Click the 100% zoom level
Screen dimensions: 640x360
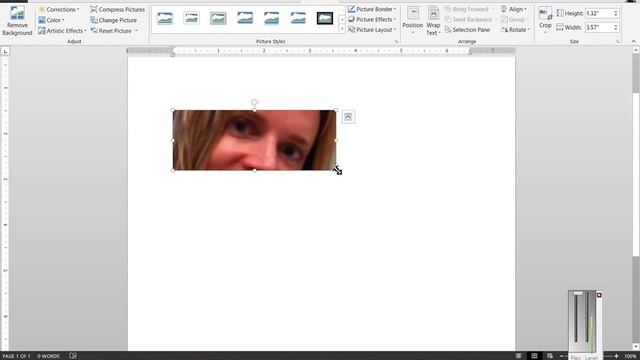click(x=631, y=356)
